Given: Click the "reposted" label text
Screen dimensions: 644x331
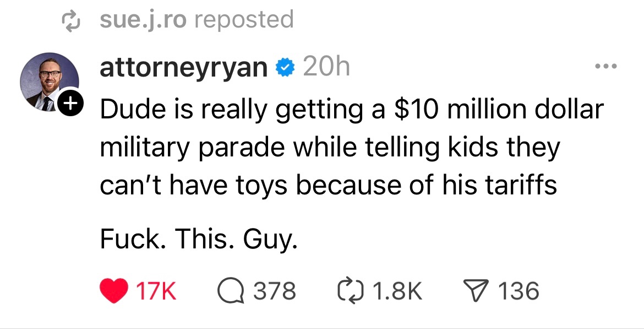Looking at the screenshot, I should coord(244,20).
